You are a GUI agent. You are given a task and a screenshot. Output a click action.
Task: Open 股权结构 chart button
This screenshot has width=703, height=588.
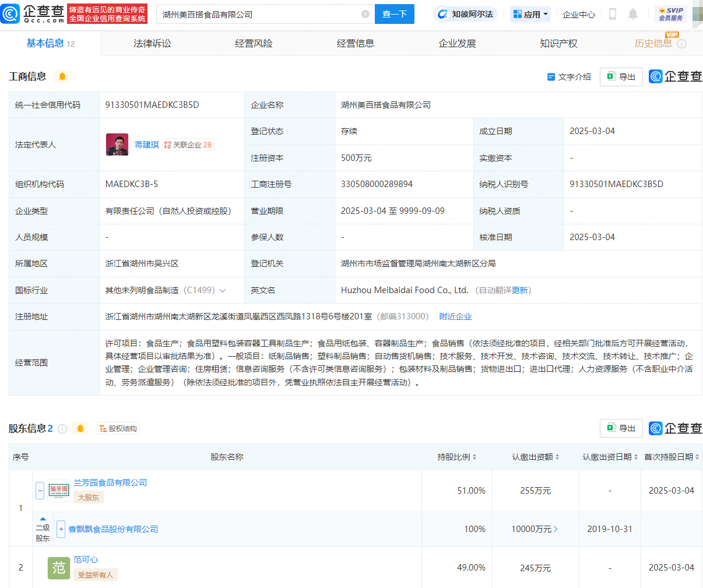coord(118,429)
